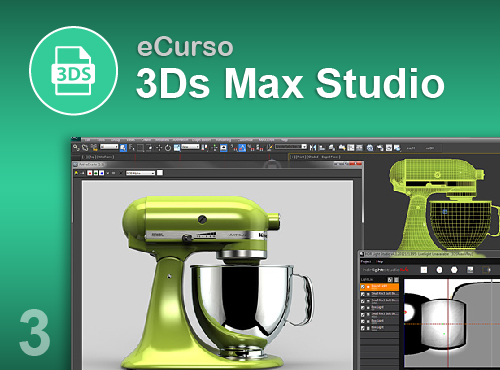
Task: Select the Select and Link tool
Action: click(x=76, y=147)
